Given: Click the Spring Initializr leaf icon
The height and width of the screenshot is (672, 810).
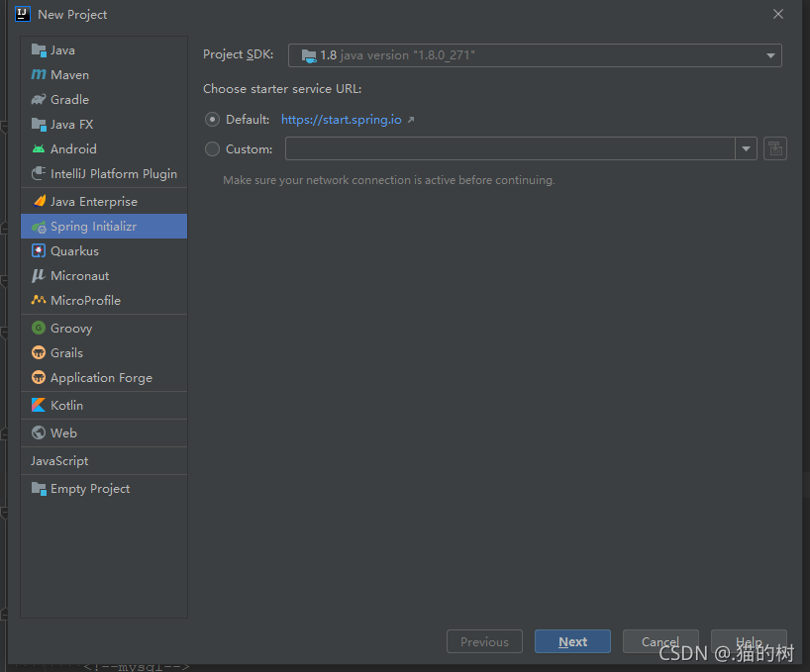Looking at the screenshot, I should tap(39, 227).
